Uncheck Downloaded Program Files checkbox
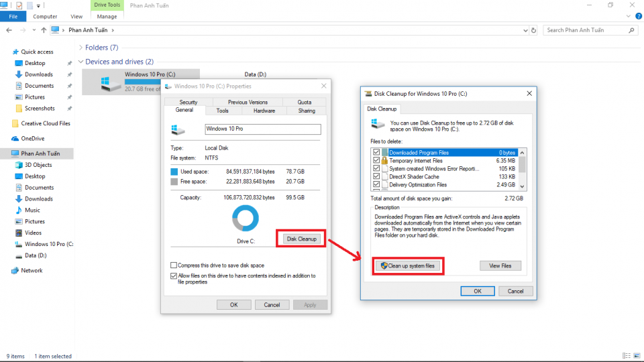The image size is (644, 362). click(376, 152)
